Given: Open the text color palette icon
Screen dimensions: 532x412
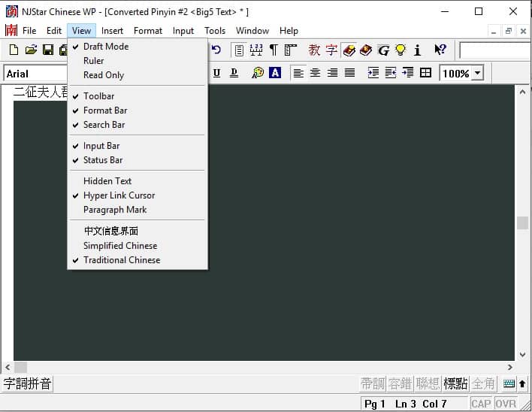Looking at the screenshot, I should click(258, 73).
